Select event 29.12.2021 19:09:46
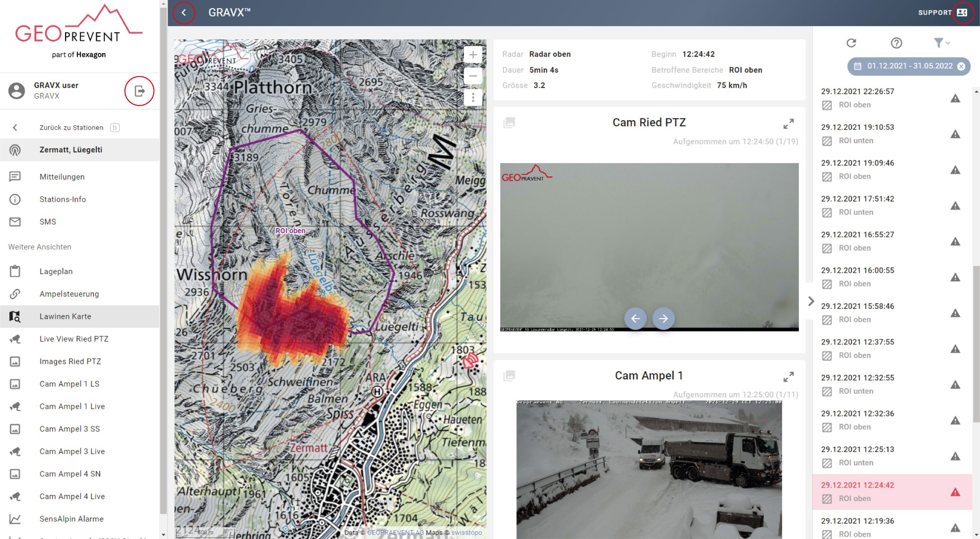Screen dimensions: 980x539 [892, 170]
